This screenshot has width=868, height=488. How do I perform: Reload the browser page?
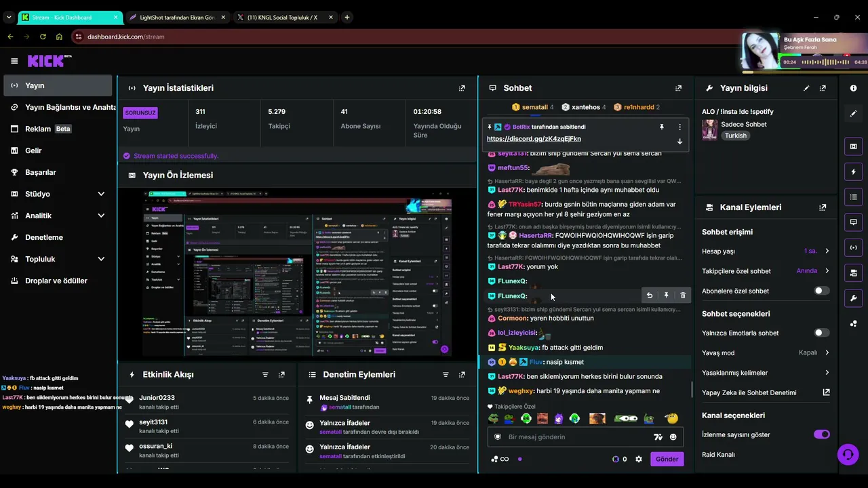tap(43, 37)
